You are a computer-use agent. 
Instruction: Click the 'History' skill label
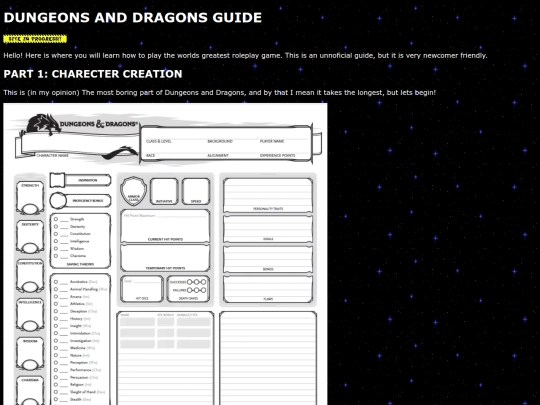tap(76, 319)
